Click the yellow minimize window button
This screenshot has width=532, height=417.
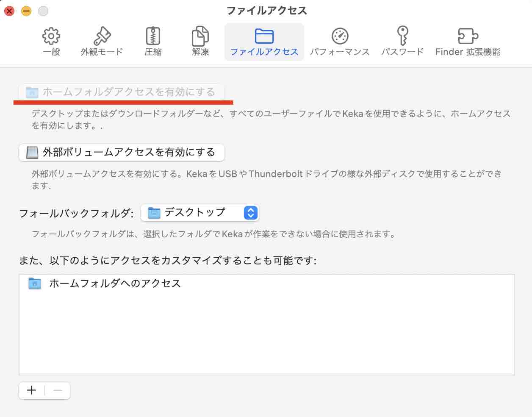25,11
